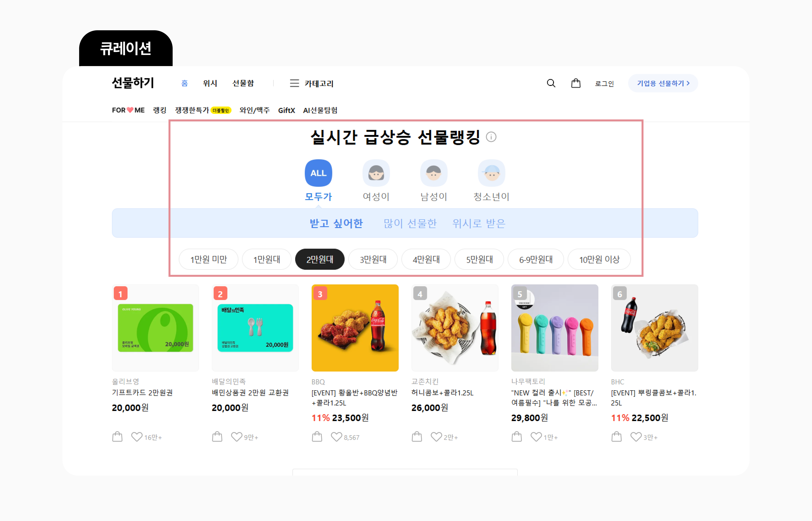Select the 청소년이 face icon
Image resolution: width=812 pixels, height=521 pixels.
coord(492,173)
